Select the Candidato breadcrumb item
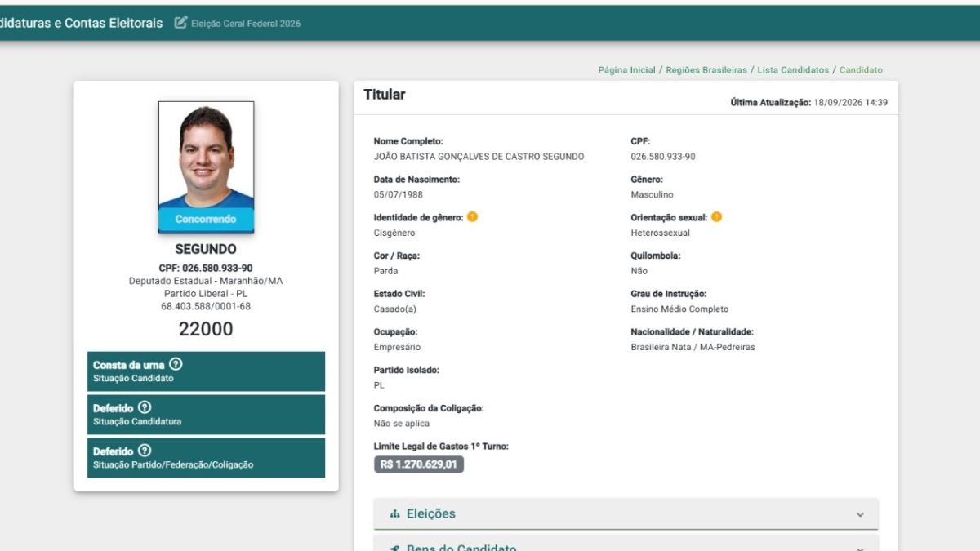 click(x=861, y=70)
